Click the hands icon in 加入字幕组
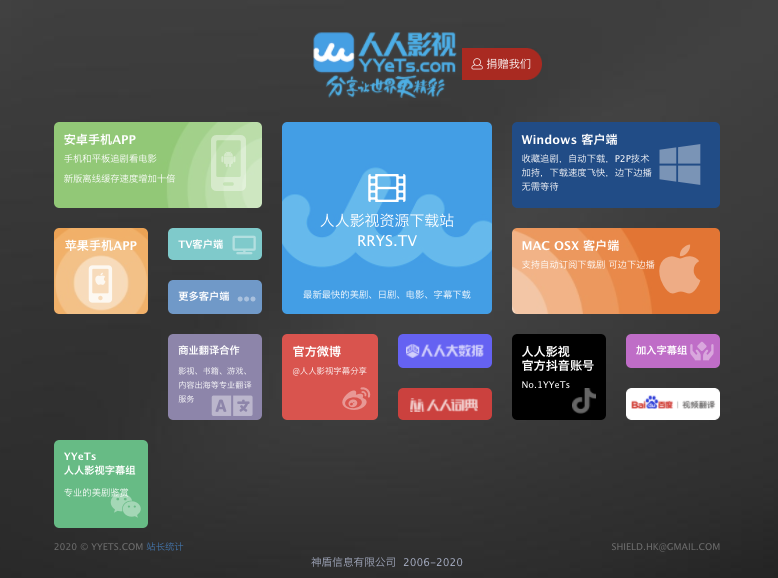 (702, 351)
